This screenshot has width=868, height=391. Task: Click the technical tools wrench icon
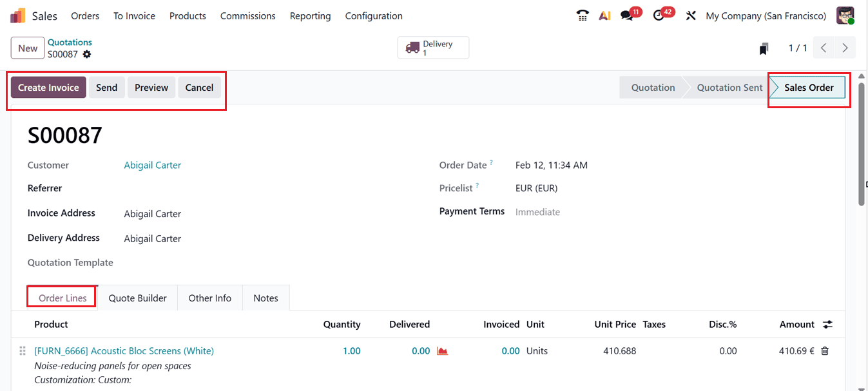click(690, 15)
